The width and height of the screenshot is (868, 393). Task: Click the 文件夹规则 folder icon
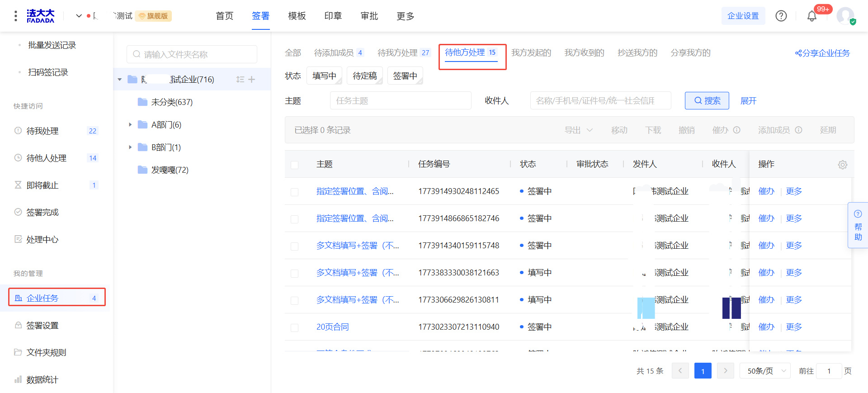(x=18, y=352)
